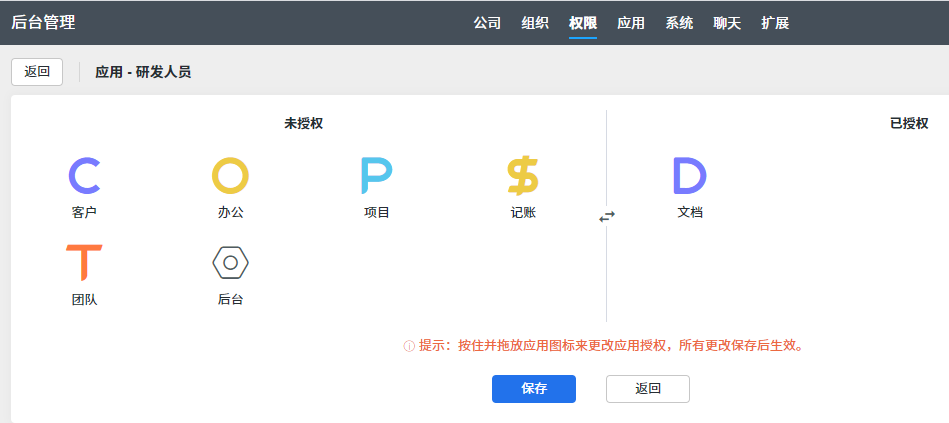Select the 办公 (Office) app icon
This screenshot has height=423, width=949.
pyautogui.click(x=230, y=176)
